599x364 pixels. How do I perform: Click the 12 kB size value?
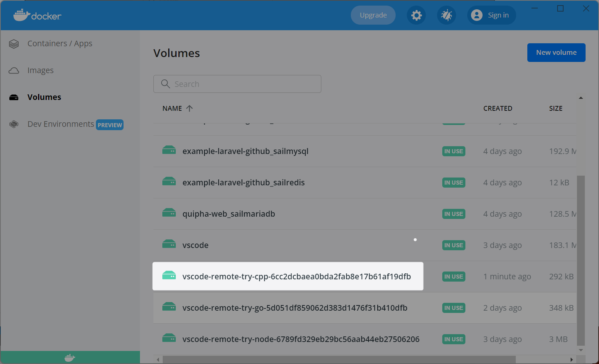(559, 183)
